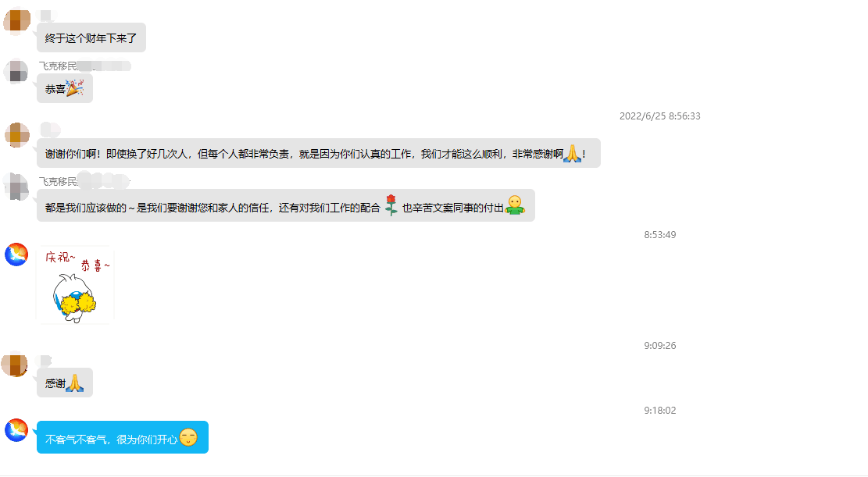Click the avatar next to 终于这个财年下来了
Screen dimensions: 868x477
[16, 21]
